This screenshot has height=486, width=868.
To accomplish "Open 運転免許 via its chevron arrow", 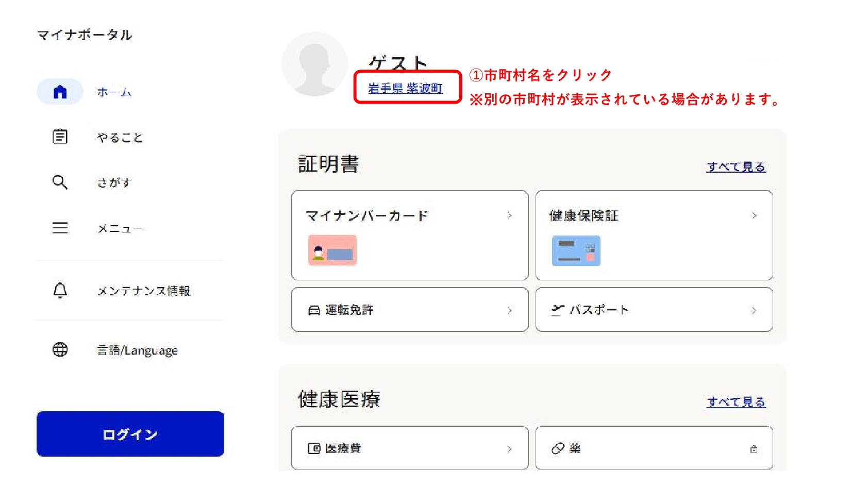I will coord(509,310).
